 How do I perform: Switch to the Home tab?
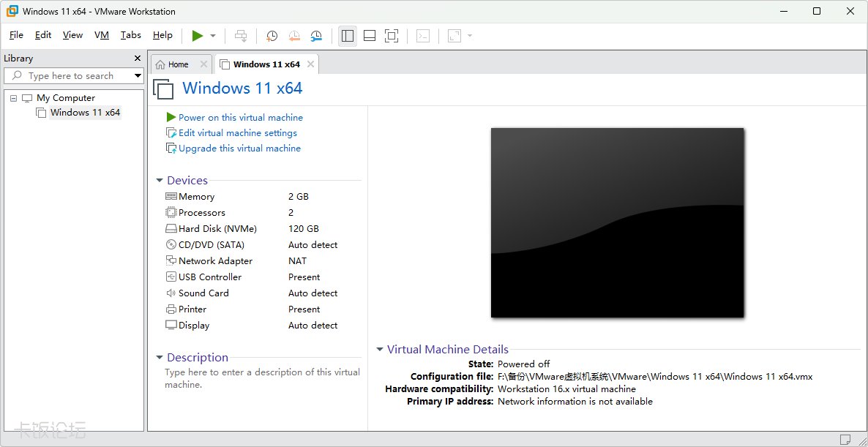tap(173, 64)
